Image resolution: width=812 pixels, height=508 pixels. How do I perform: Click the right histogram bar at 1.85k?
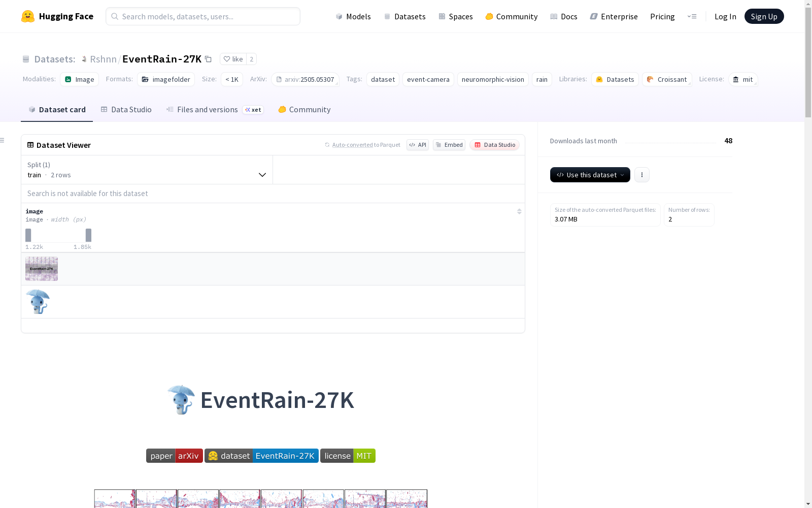click(x=89, y=235)
